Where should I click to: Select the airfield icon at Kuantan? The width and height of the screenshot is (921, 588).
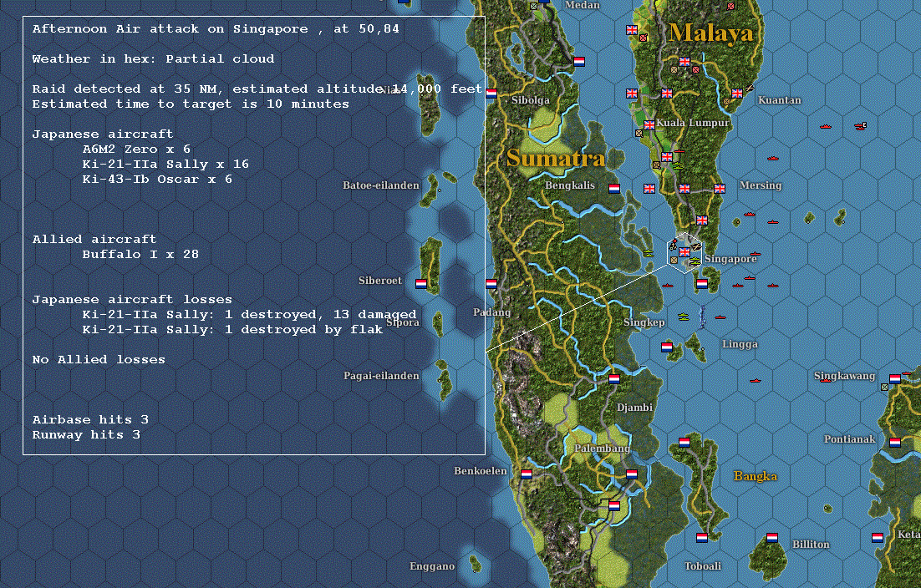[750, 89]
